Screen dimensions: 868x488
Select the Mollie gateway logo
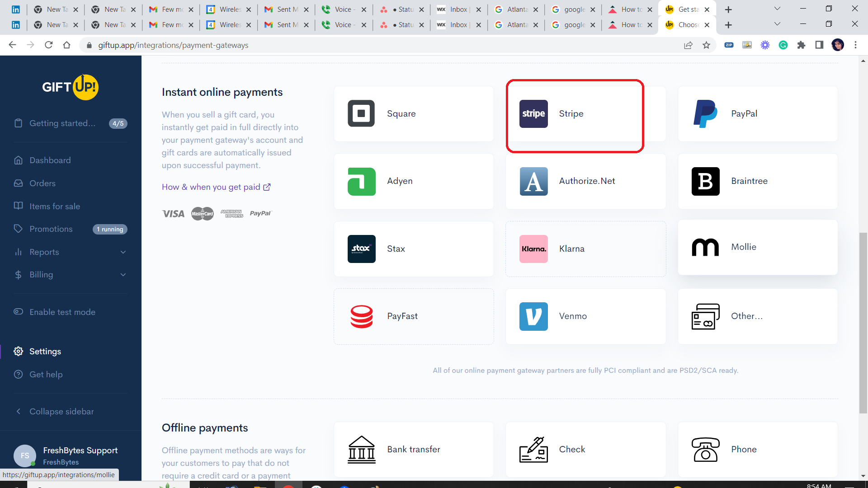click(705, 247)
